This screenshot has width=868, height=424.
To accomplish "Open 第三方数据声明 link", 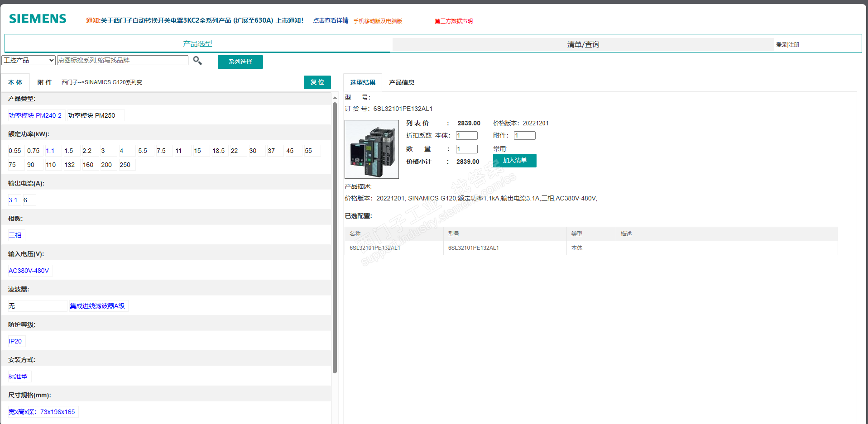I will tap(454, 21).
